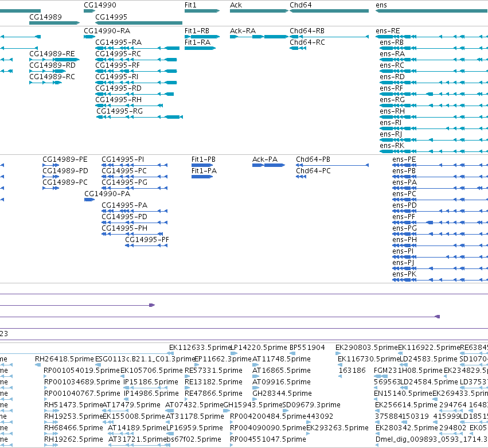Click EST label BP551904
Image resolution: width=488 pixels, height=448 pixels.
click(x=307, y=348)
